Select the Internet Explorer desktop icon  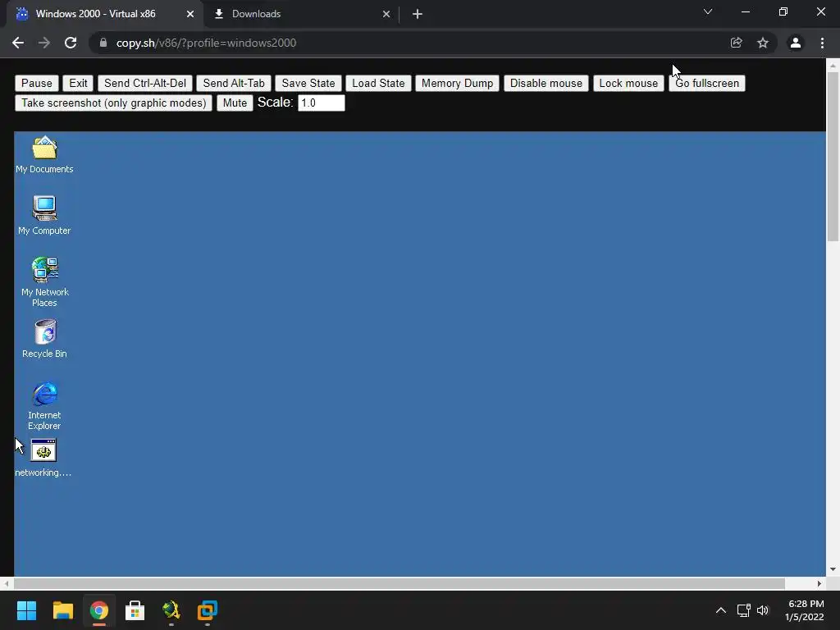point(44,405)
